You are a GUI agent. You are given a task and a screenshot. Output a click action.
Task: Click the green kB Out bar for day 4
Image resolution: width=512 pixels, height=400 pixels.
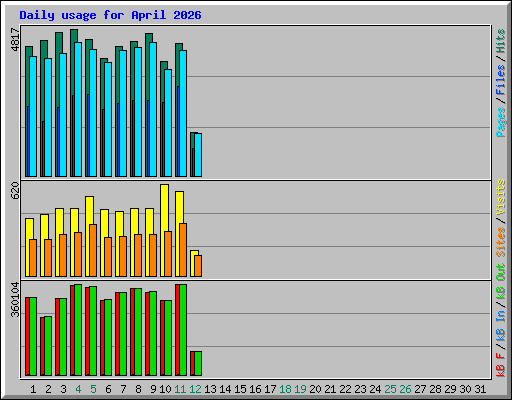(78, 330)
